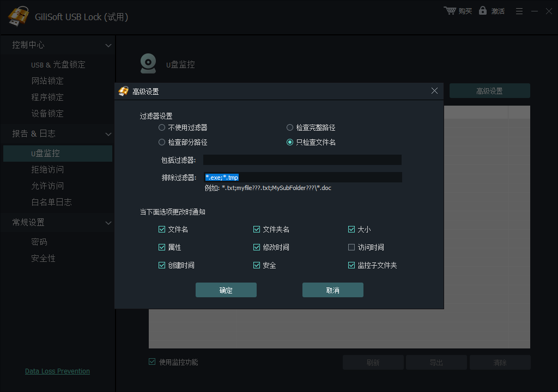Click the shopping cart purchase icon
The height and width of the screenshot is (392, 558).
click(450, 11)
